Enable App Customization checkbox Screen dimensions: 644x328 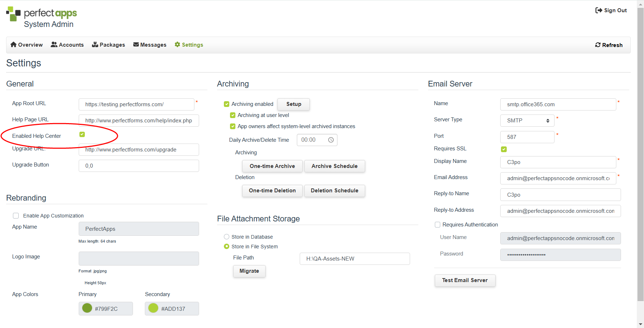point(16,216)
